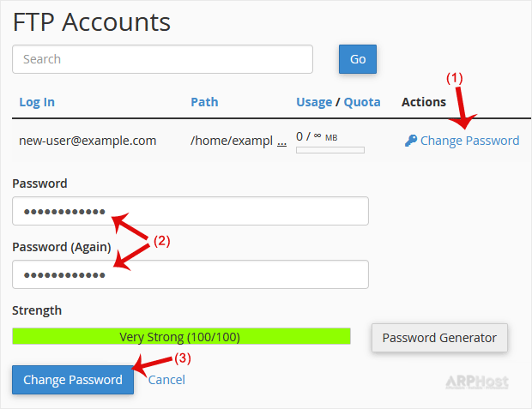Sort accounts by Log In column

pyautogui.click(x=37, y=102)
